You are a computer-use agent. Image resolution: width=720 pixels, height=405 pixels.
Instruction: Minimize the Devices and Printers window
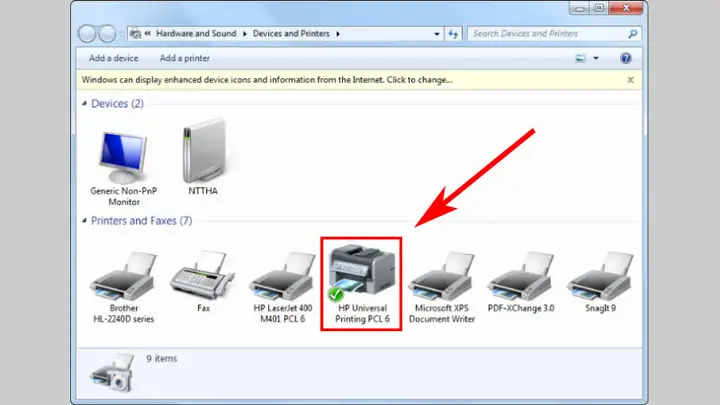tap(579, 8)
